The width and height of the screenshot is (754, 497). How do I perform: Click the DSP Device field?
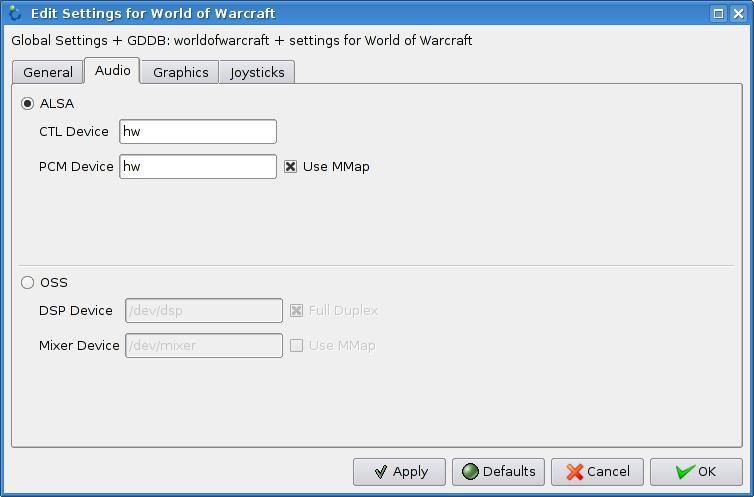click(x=203, y=310)
